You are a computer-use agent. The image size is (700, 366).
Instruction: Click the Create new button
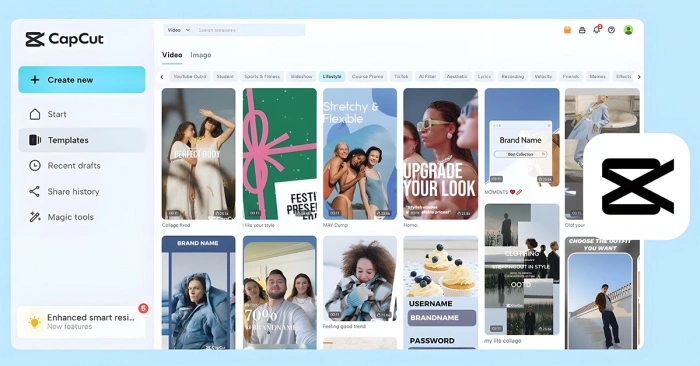click(x=82, y=80)
